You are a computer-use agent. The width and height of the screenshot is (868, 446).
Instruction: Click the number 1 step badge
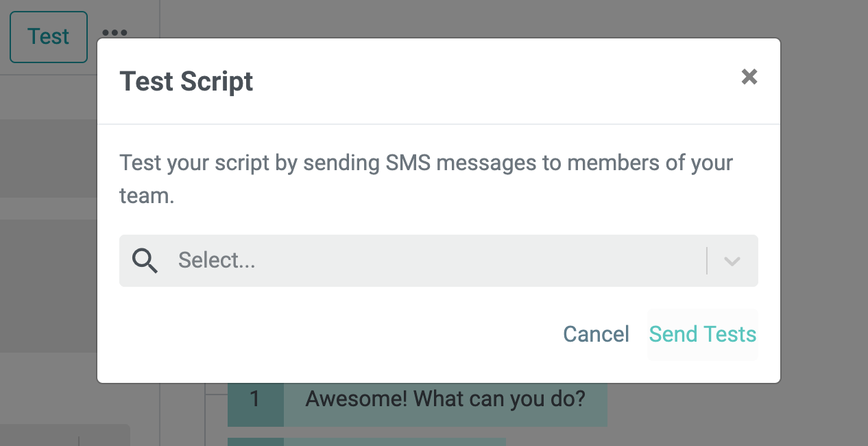click(255, 399)
